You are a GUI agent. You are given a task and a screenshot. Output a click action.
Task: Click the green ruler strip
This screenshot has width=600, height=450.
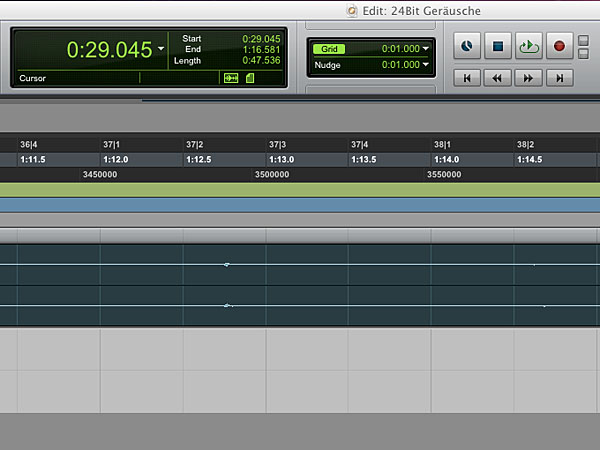(300, 189)
